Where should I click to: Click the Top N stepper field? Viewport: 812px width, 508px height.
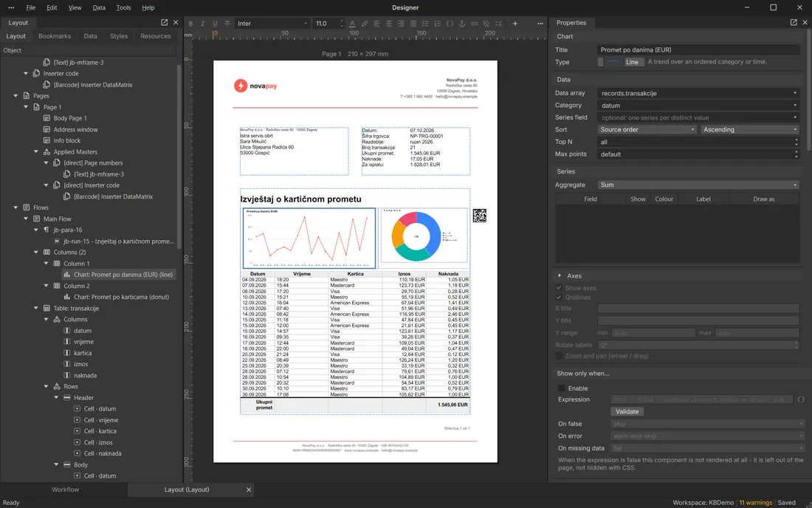[x=698, y=142]
